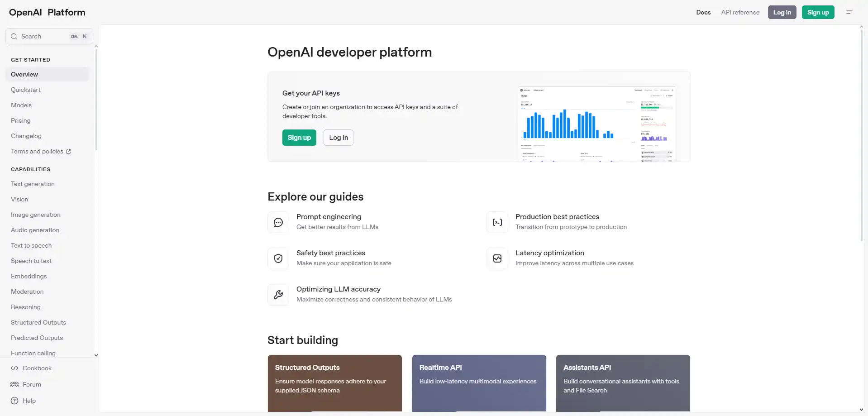Open the Assistants API build card
This screenshot has width=868, height=416.
click(x=623, y=383)
